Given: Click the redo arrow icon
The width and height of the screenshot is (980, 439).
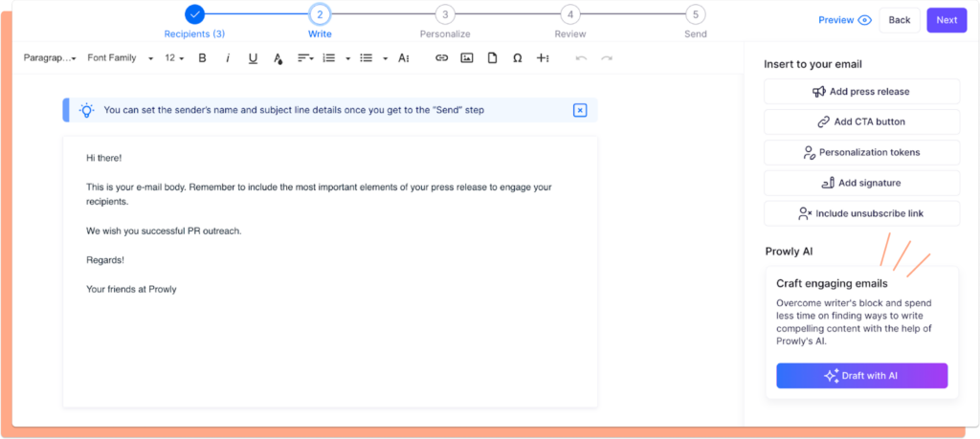Looking at the screenshot, I should 607,58.
